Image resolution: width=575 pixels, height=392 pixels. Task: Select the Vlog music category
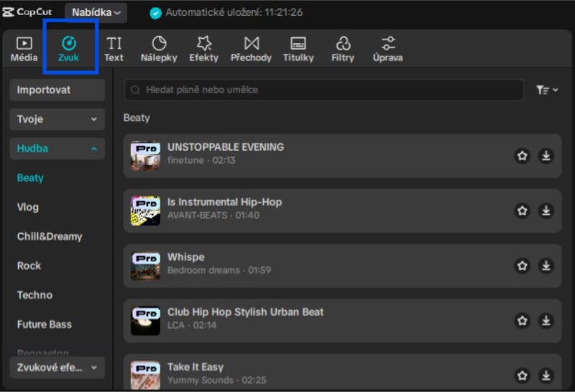pyautogui.click(x=28, y=207)
